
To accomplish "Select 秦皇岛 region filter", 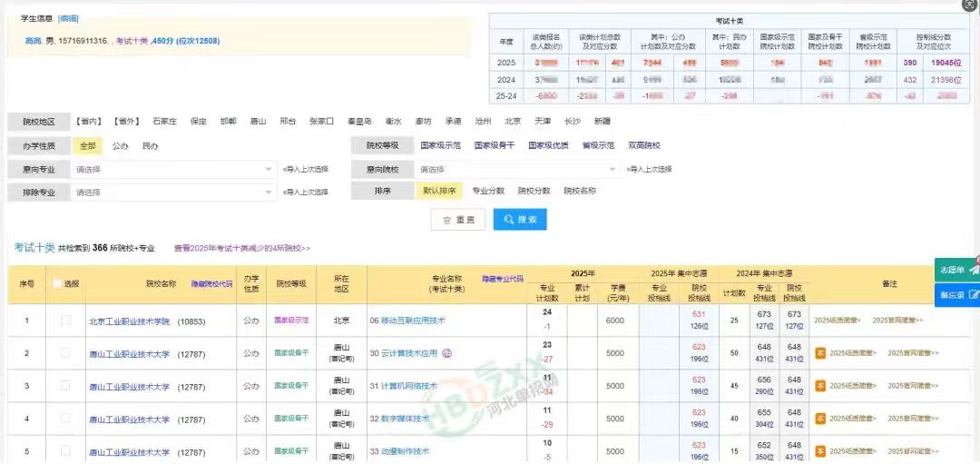I will 360,122.
